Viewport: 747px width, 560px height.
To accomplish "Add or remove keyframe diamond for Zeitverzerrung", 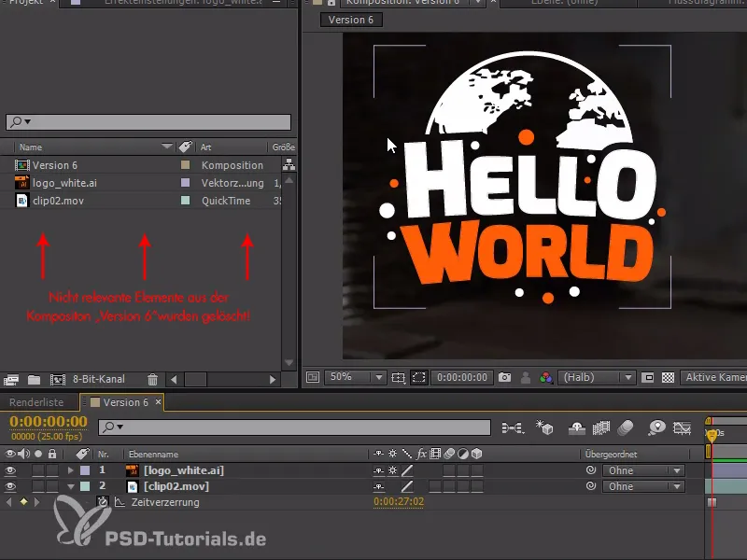I will [23, 502].
